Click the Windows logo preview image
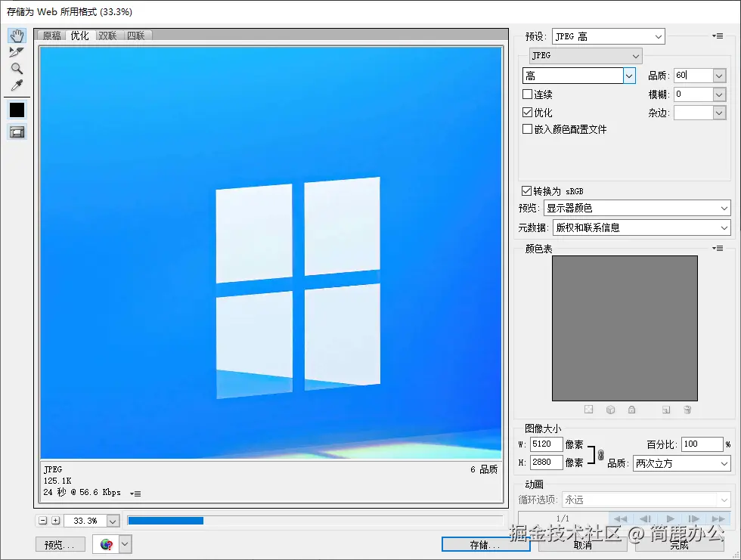 point(271,252)
